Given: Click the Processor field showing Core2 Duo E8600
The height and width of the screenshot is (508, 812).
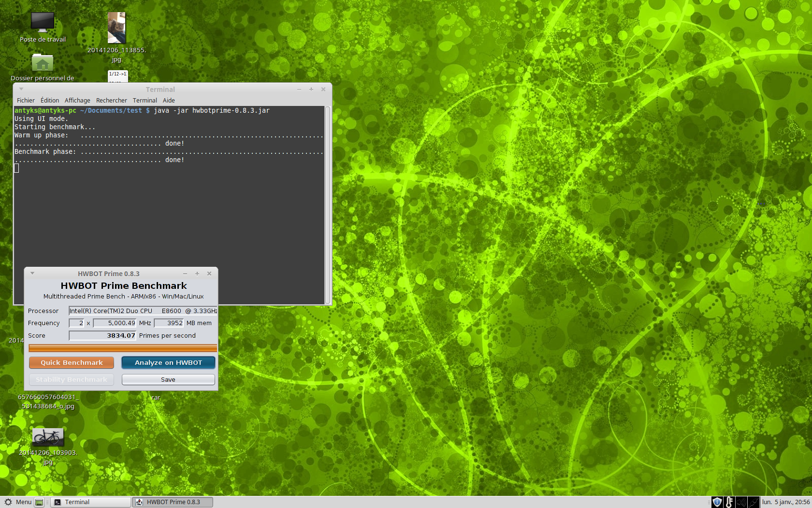Looking at the screenshot, I should click(143, 311).
